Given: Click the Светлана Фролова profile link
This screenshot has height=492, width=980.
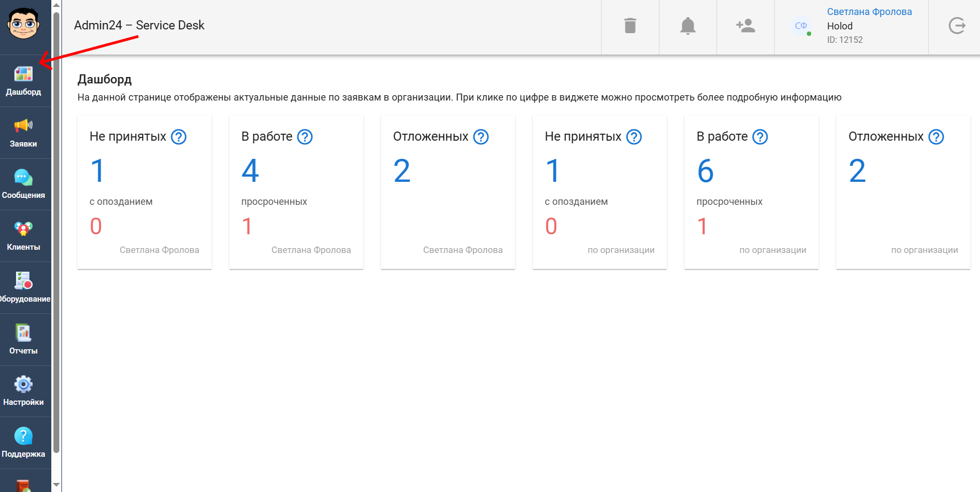Looking at the screenshot, I should (869, 12).
